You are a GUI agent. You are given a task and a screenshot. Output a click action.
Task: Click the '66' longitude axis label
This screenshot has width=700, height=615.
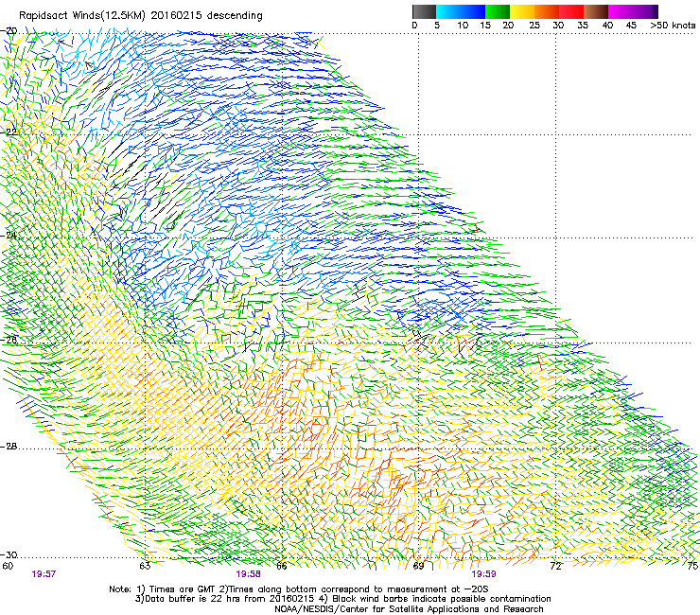pyautogui.click(x=282, y=566)
